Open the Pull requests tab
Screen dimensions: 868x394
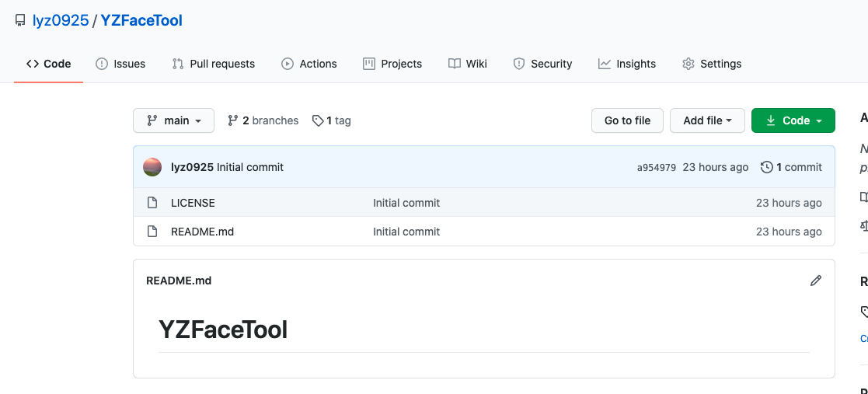point(213,64)
